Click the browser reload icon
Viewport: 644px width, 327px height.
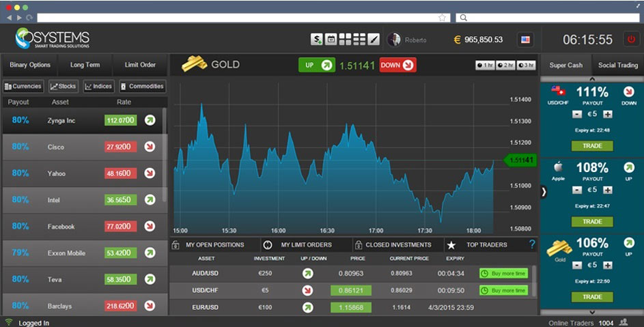(x=29, y=18)
